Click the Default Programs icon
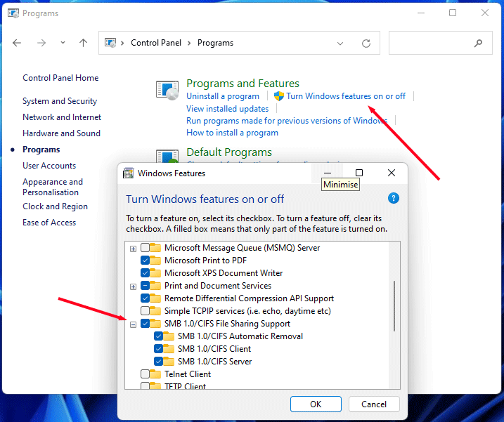The height and width of the screenshot is (422, 504). 167,157
